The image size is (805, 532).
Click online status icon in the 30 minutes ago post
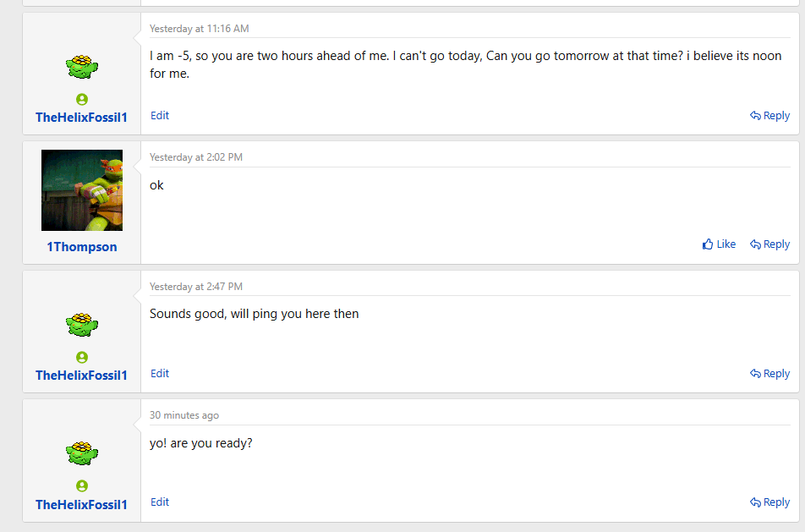tap(82, 485)
